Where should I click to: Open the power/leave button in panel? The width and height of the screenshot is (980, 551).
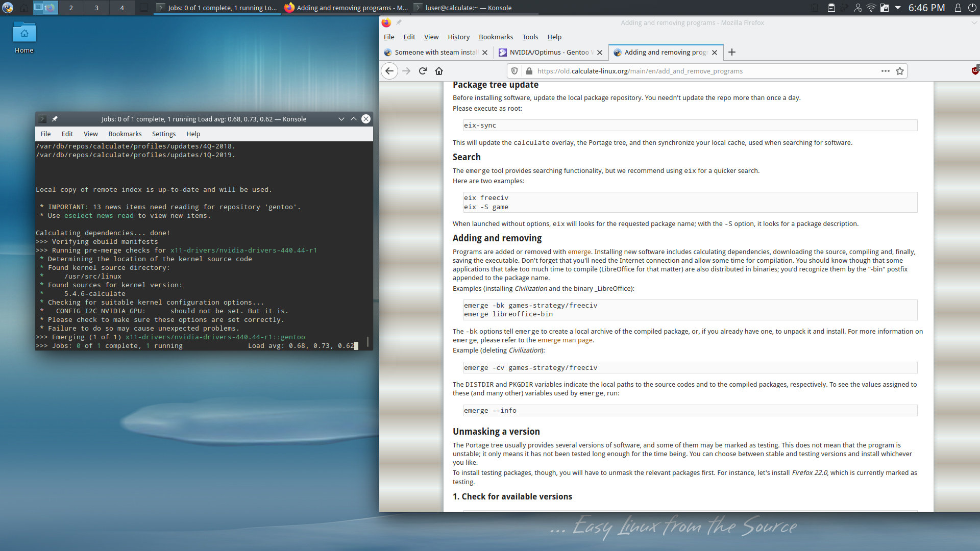pos(972,8)
